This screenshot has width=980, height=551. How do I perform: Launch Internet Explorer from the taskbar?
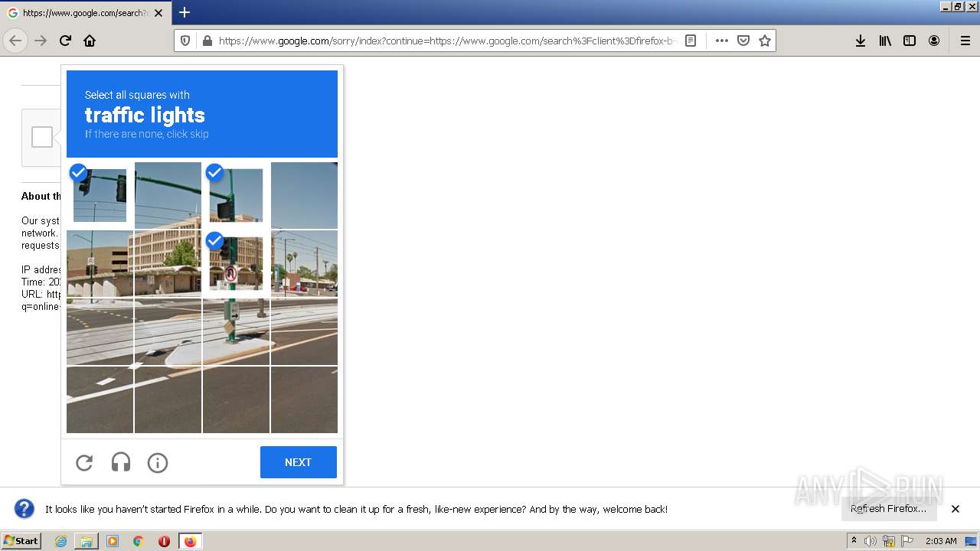coord(60,541)
